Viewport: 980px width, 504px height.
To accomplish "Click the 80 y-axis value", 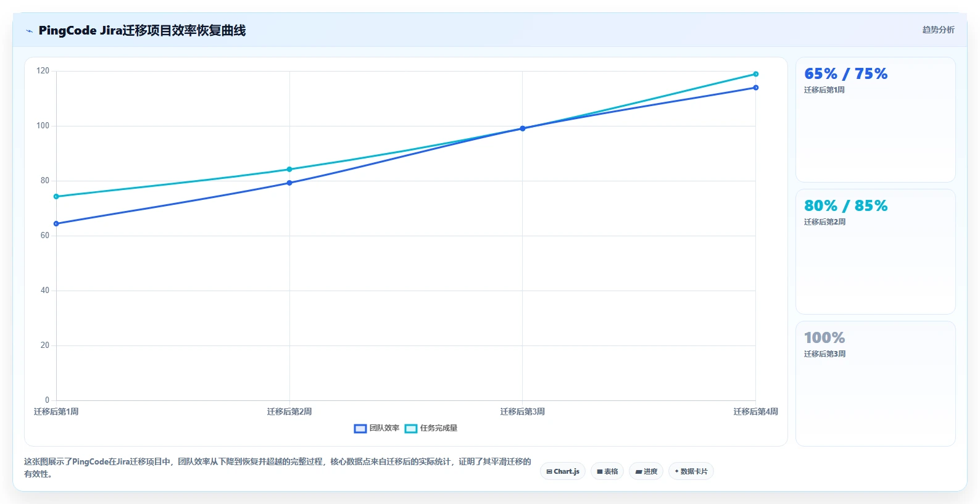I will 45,181.
